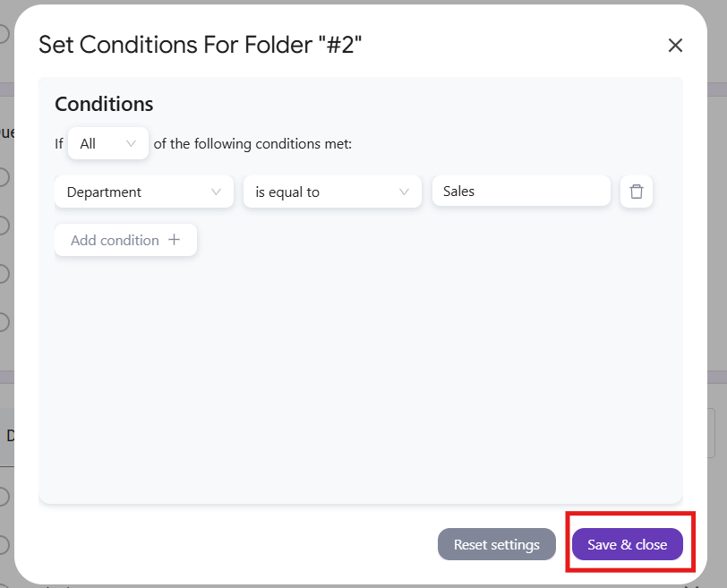The width and height of the screenshot is (727, 588).
Task: Close the Set Conditions dialog with X
Action: point(675,45)
